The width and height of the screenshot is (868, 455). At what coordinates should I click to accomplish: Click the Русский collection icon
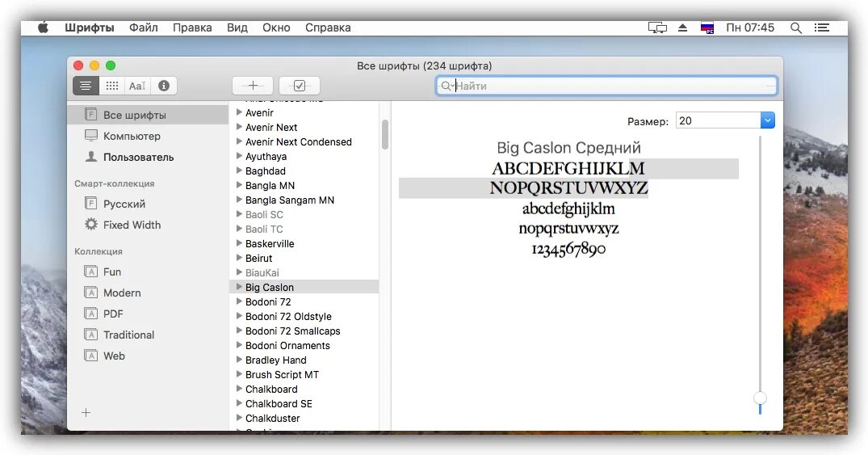(x=90, y=204)
